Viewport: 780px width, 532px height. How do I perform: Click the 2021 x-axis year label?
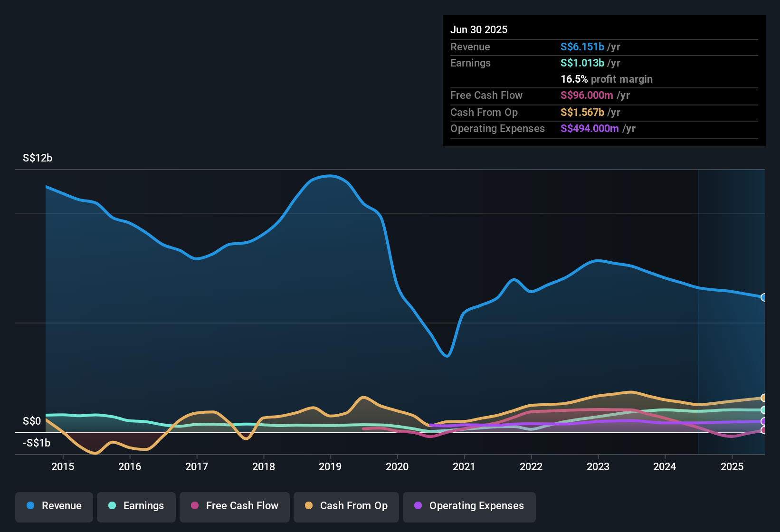pos(464,466)
